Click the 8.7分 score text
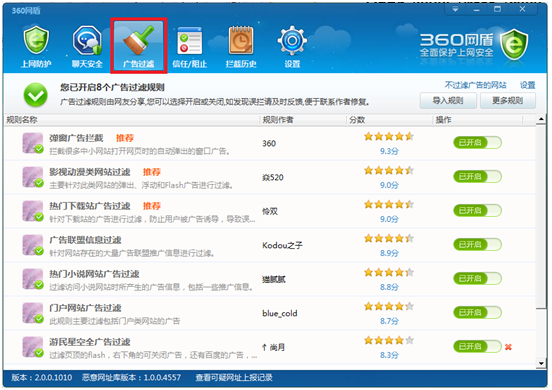This screenshot has height=390, width=552. point(389,321)
